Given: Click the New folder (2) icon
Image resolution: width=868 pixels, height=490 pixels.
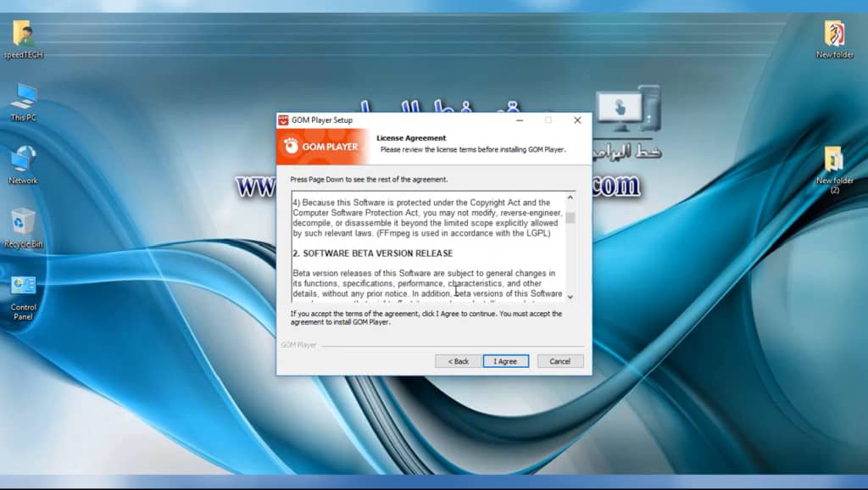Looking at the screenshot, I should click(x=834, y=159).
